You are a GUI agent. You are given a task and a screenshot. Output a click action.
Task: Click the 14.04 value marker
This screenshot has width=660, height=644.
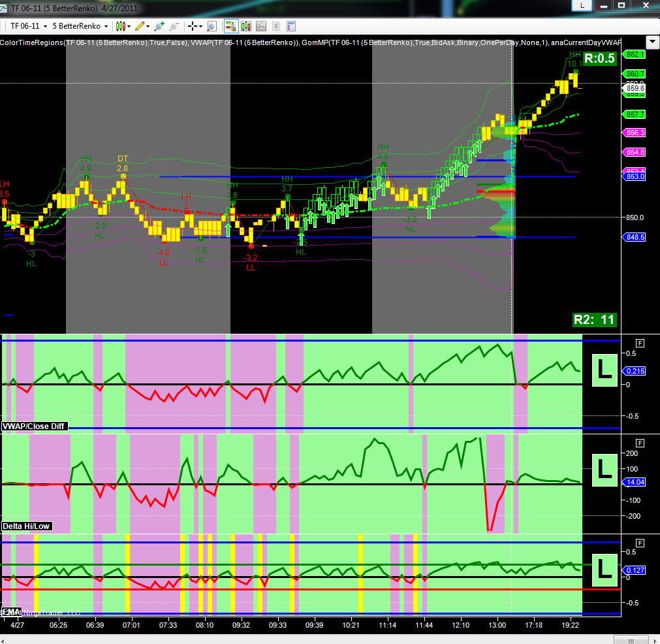pos(635,482)
